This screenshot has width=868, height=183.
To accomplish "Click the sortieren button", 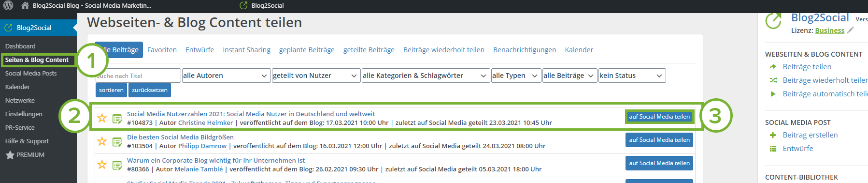I will click(111, 90).
